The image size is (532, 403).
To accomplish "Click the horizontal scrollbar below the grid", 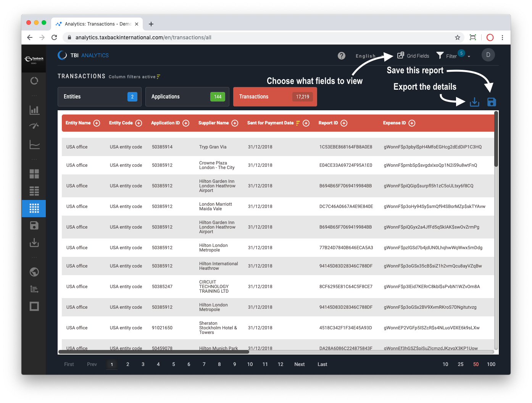I will click(x=154, y=352).
